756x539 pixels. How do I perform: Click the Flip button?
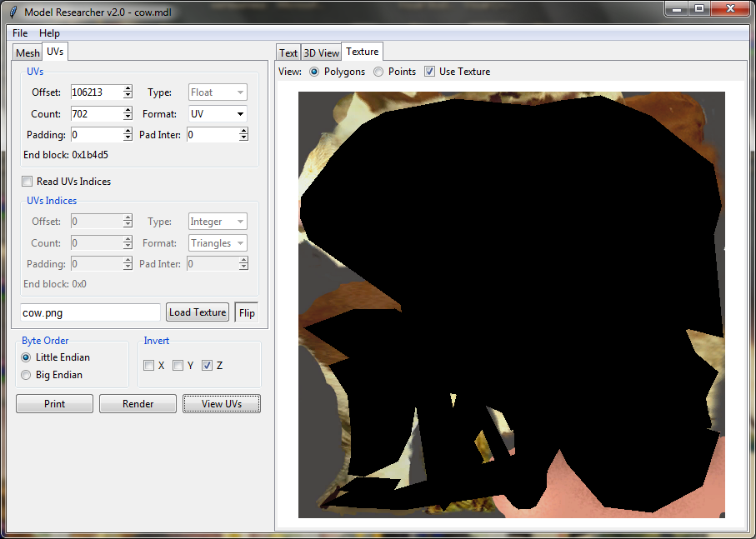pos(247,313)
